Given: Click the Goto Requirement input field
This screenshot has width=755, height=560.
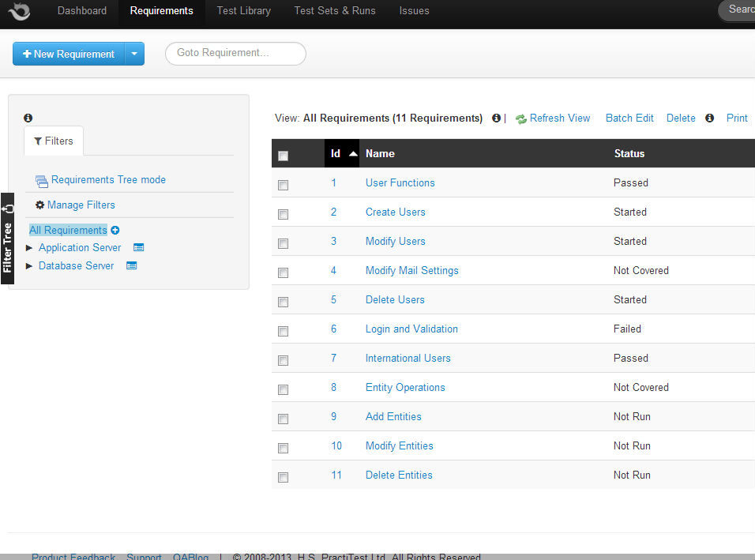Looking at the screenshot, I should pos(235,54).
